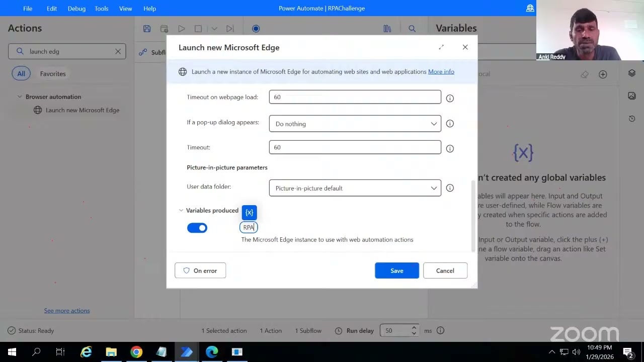Click the add variable plus icon
The image size is (644, 362).
(603, 74)
